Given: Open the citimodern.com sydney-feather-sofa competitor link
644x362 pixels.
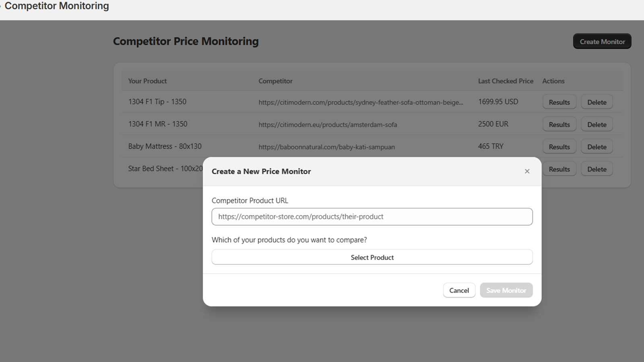Looking at the screenshot, I should click(360, 103).
